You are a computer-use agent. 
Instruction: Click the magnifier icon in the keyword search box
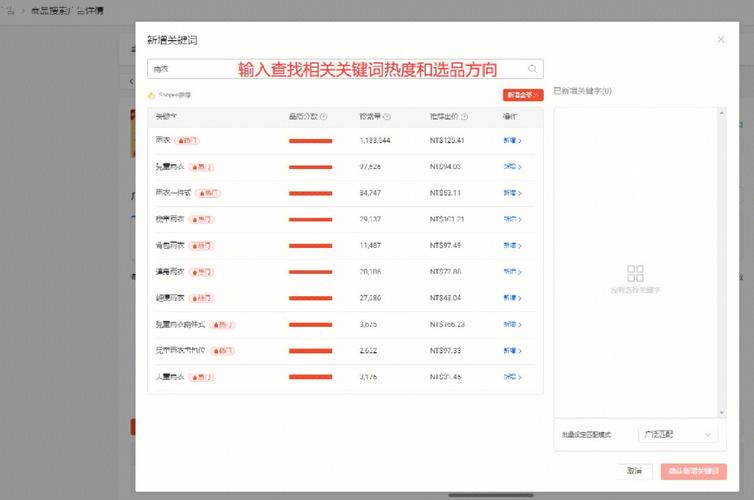coord(532,69)
